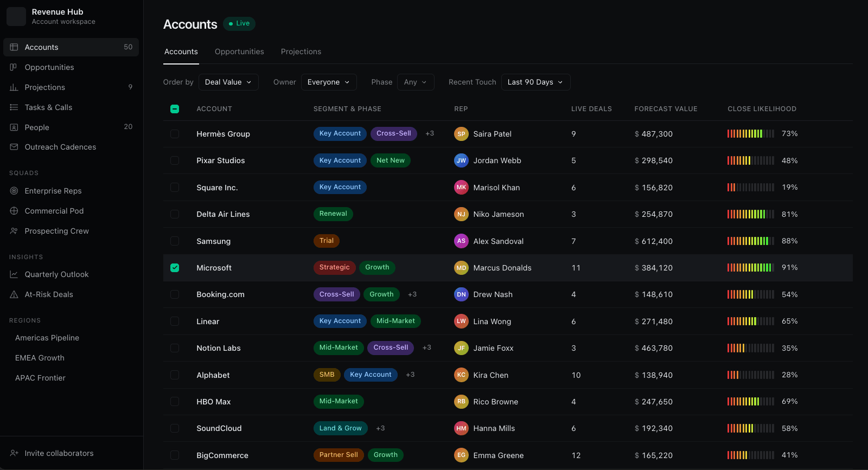Image resolution: width=868 pixels, height=470 pixels.
Task: Sort by the Live Deals column header
Action: (x=591, y=109)
